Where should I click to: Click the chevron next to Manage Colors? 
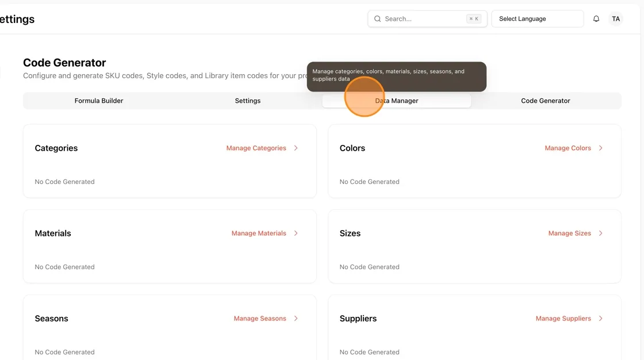coord(600,148)
